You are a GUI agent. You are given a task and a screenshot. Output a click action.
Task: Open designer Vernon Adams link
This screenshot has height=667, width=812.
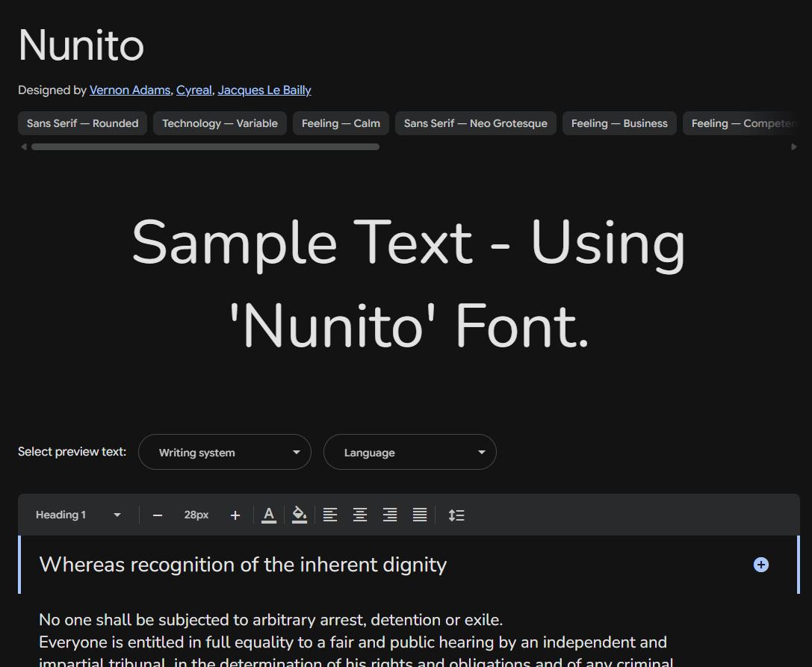coord(130,90)
